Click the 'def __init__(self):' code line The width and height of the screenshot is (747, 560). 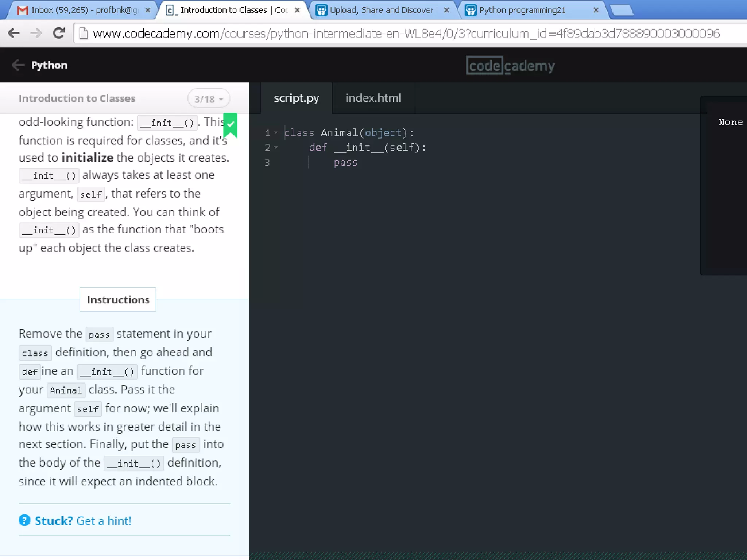[x=368, y=148]
